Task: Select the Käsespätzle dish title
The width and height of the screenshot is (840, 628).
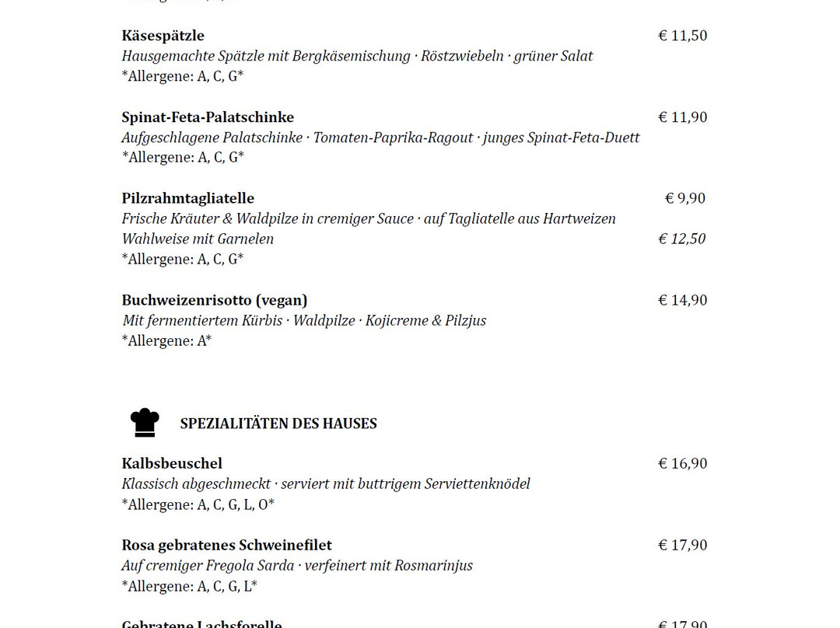Action: coord(163,36)
